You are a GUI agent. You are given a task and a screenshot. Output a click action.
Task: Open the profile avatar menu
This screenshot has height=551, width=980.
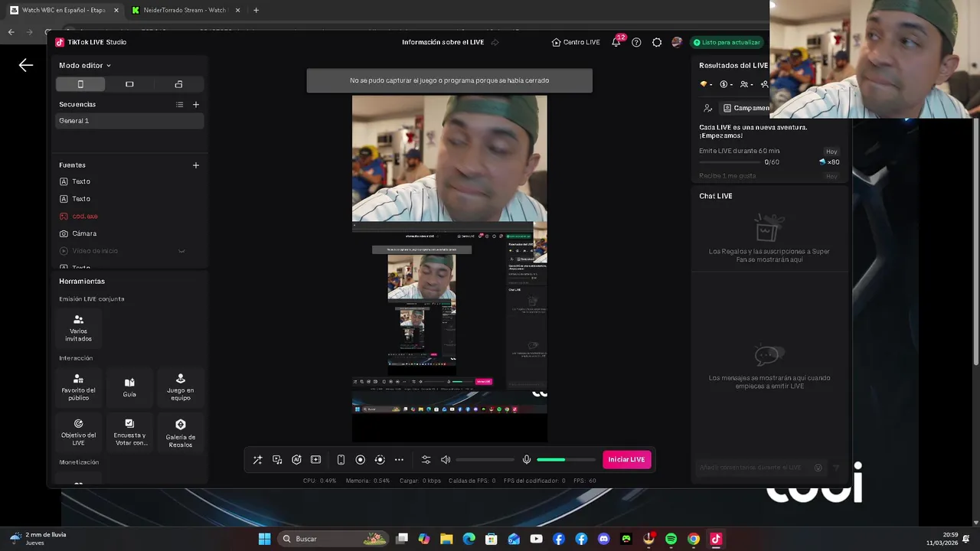click(677, 42)
